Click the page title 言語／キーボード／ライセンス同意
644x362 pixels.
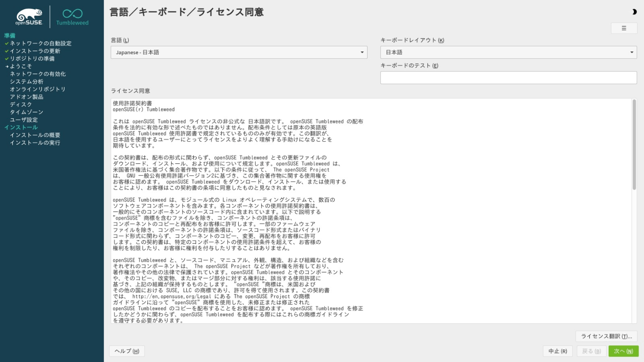(187, 12)
